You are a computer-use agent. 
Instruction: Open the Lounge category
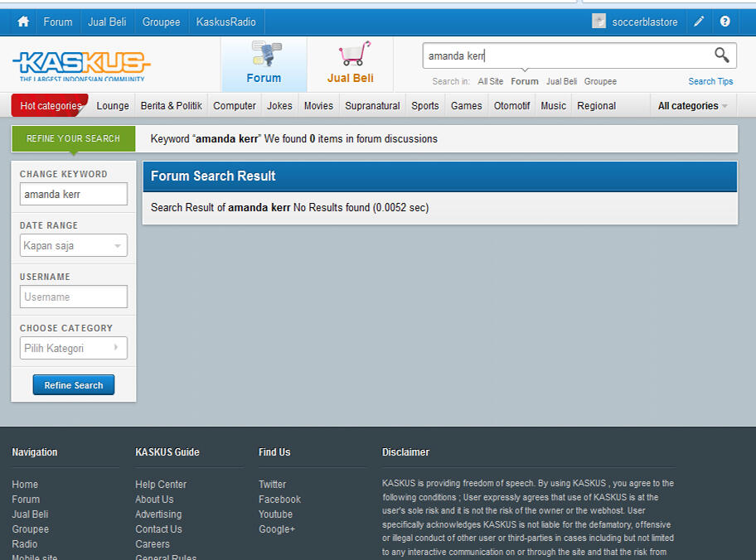pos(113,105)
